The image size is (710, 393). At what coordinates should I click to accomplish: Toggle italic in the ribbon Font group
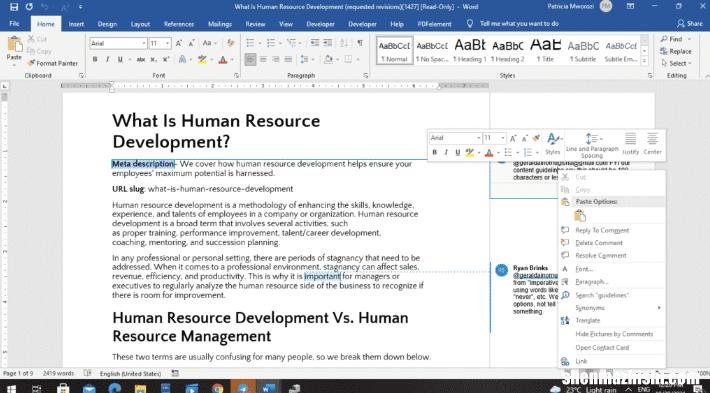107,59
